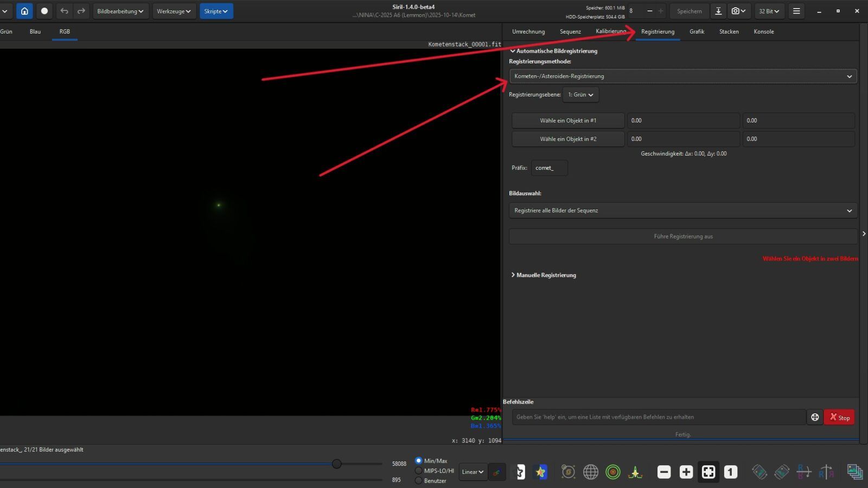Select the MIPS-LO/HI radio option
The height and width of the screenshot is (488, 868).
[418, 471]
